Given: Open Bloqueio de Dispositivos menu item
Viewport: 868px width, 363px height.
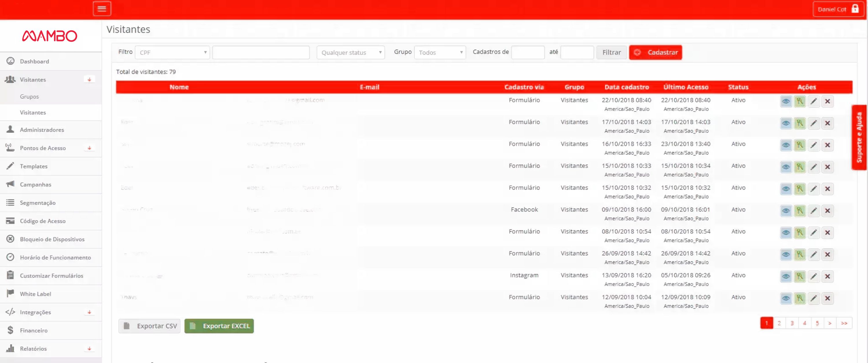Looking at the screenshot, I should 51,239.
